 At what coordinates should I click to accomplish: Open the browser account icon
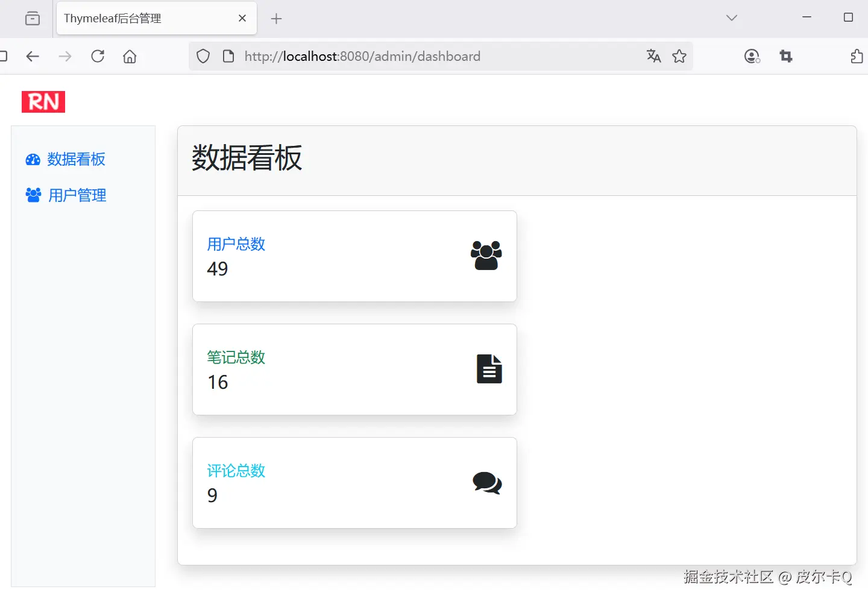pyautogui.click(x=752, y=57)
